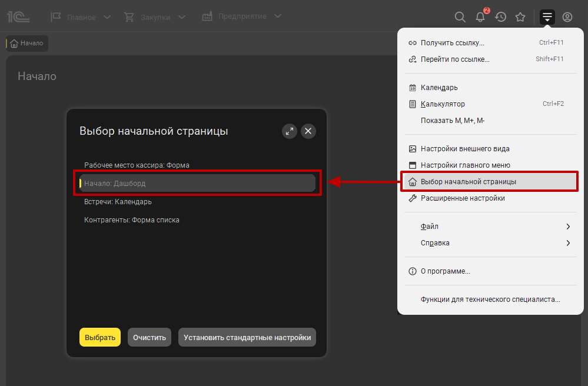Click the 1C logo icon

click(18, 17)
